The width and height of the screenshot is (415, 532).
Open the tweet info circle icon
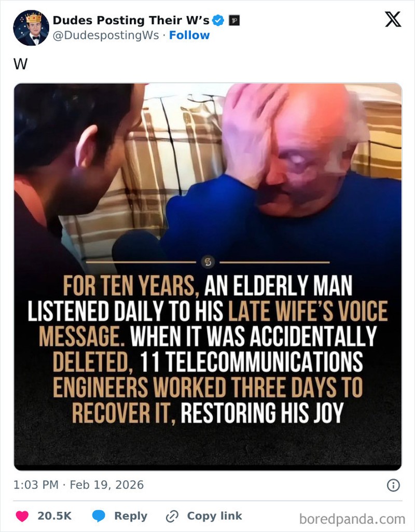coord(393,485)
